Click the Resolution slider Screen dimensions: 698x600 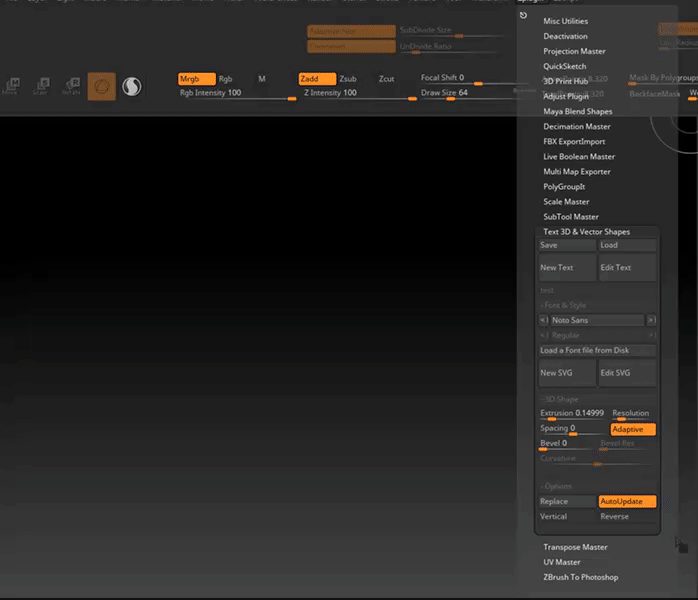click(633, 415)
